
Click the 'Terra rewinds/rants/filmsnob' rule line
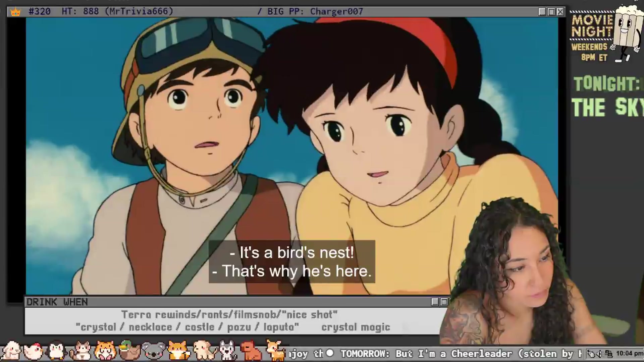point(229,315)
